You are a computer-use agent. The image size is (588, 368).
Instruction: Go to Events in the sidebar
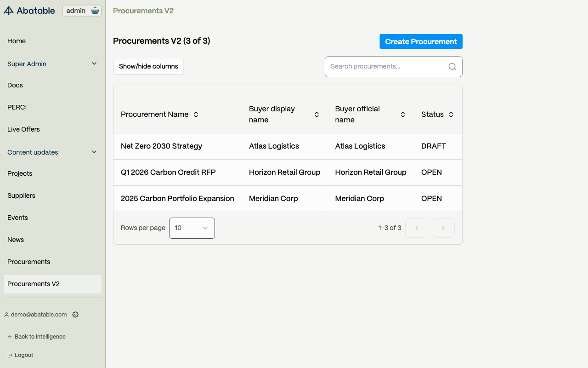52,218
